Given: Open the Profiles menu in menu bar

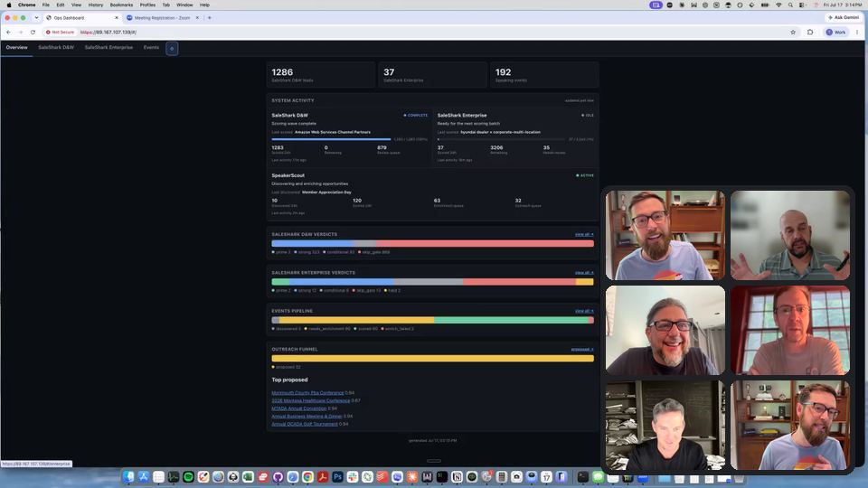Looking at the screenshot, I should 147,5.
